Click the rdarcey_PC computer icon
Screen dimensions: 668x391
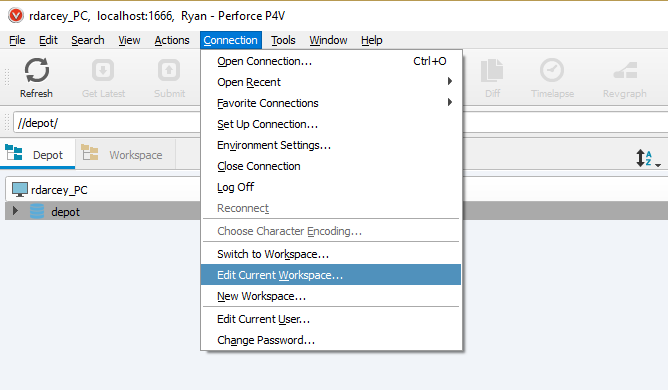click(20, 190)
